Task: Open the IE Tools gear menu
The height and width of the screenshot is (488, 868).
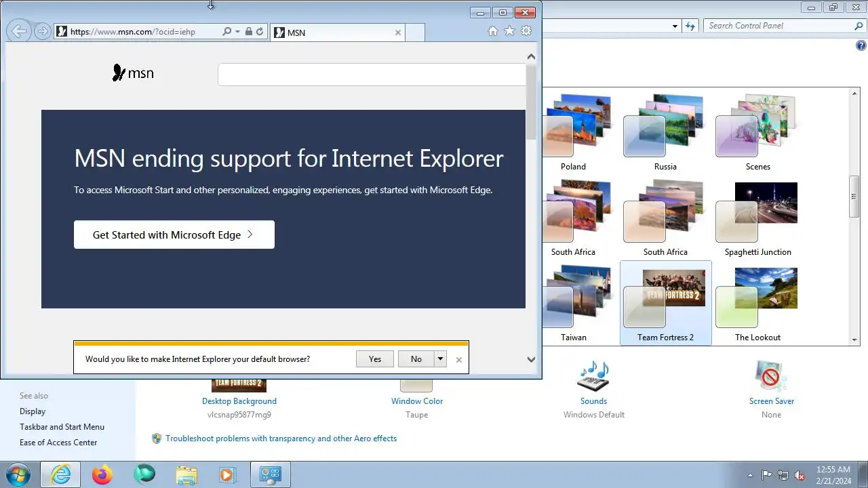Action: click(x=526, y=31)
